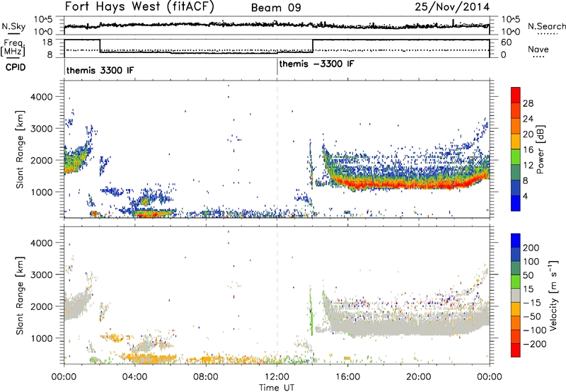566x392 pixels.
Task: Click the blue top segment of Velocity colorbar
Action: pos(516,241)
